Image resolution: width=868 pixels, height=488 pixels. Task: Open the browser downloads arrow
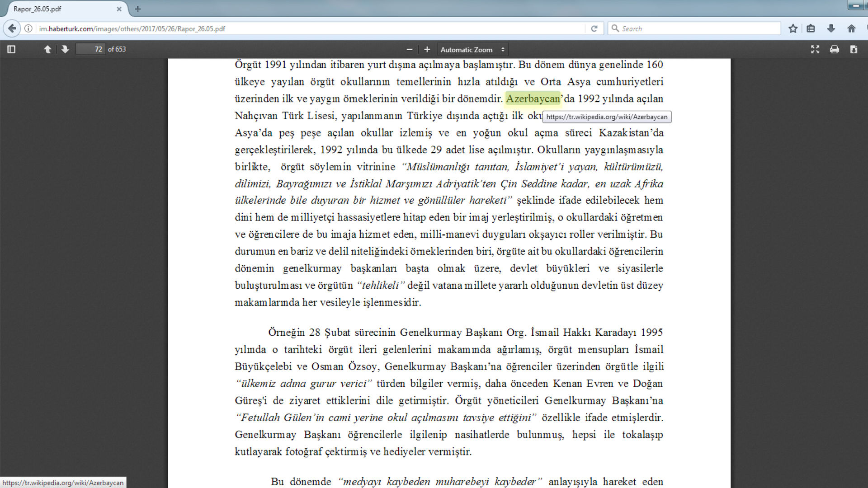pyautogui.click(x=830, y=28)
